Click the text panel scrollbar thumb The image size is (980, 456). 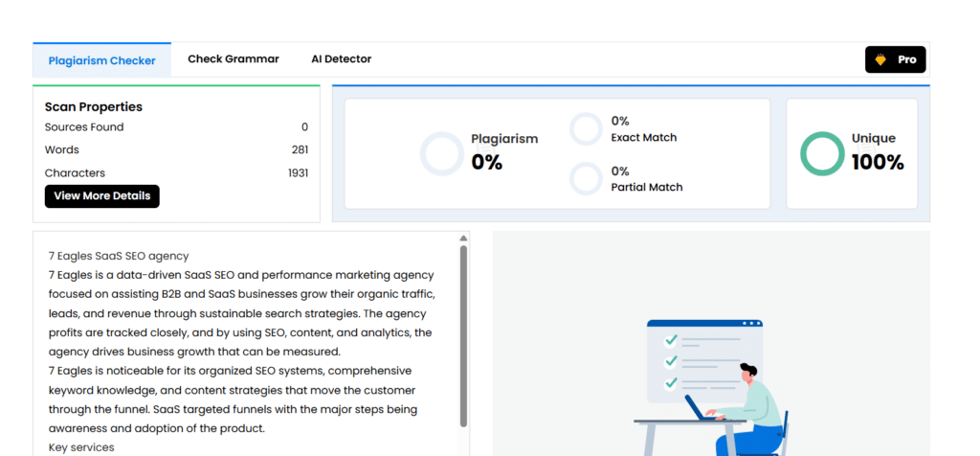pyautogui.click(x=464, y=335)
